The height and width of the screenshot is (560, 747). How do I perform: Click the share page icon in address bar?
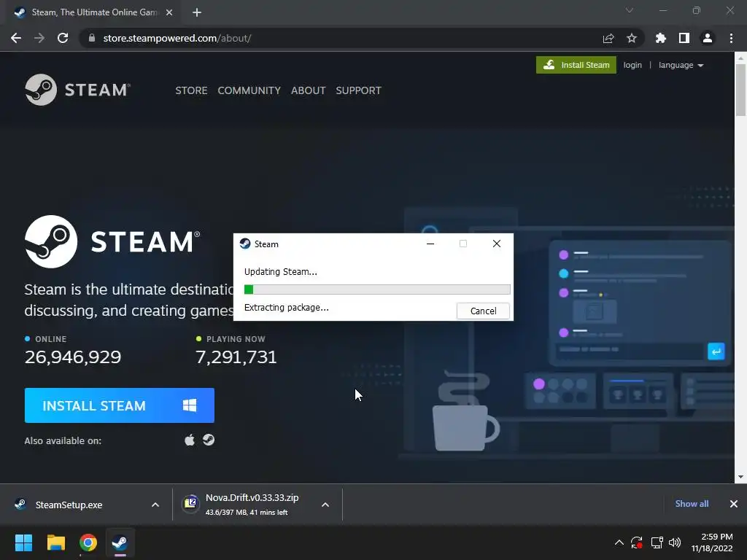[x=608, y=38]
